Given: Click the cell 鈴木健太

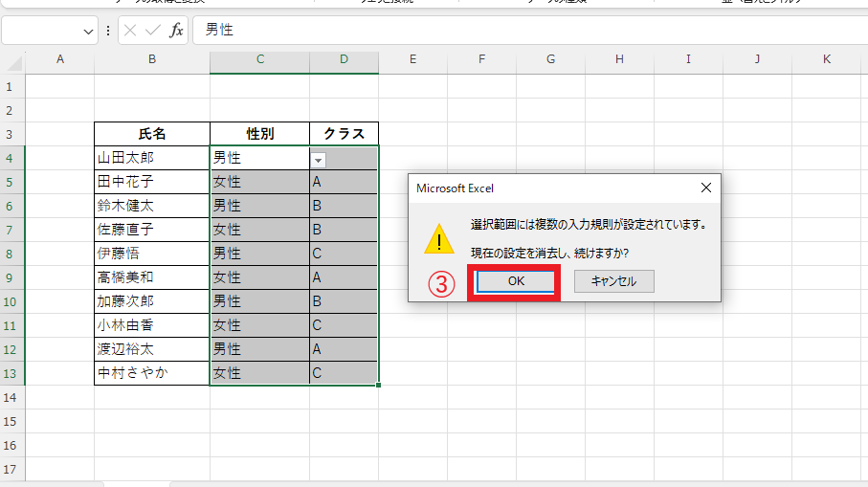Looking at the screenshot, I should click(152, 206).
